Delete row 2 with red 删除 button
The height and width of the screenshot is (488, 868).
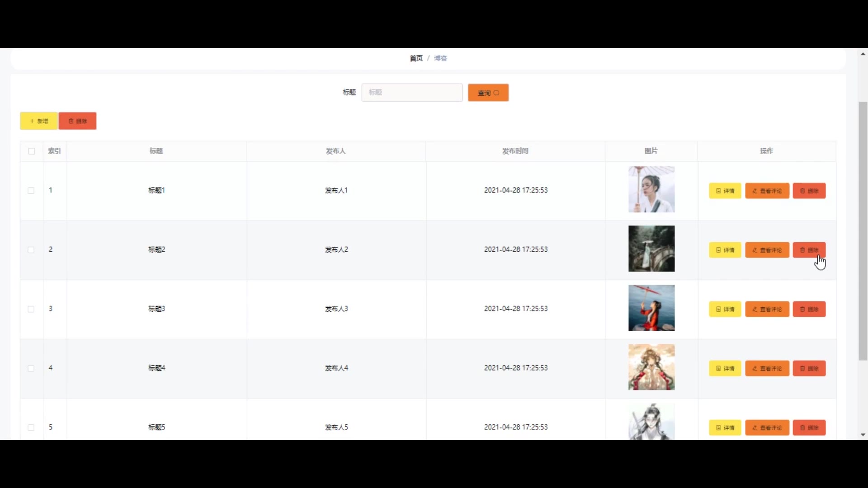point(809,250)
